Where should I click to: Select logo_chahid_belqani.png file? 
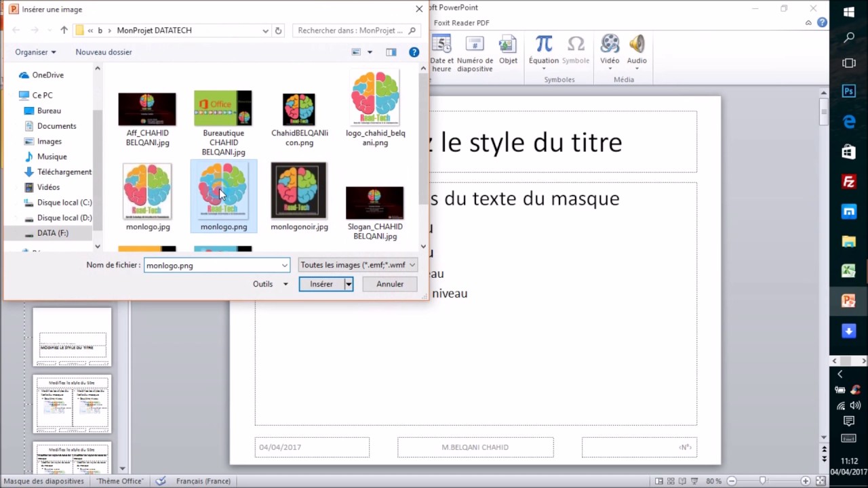375,108
